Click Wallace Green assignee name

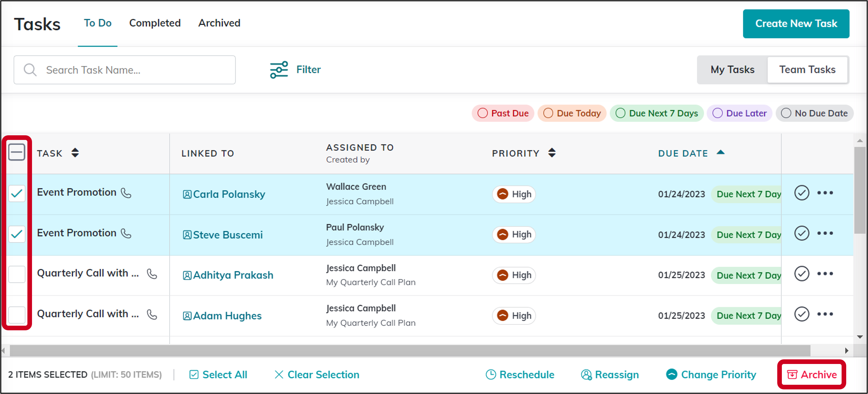(x=356, y=186)
